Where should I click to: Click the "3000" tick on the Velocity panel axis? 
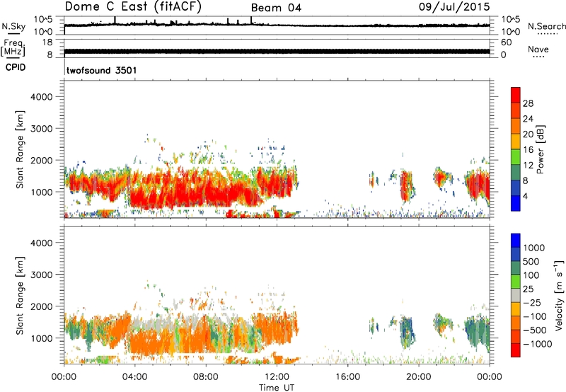[42, 275]
